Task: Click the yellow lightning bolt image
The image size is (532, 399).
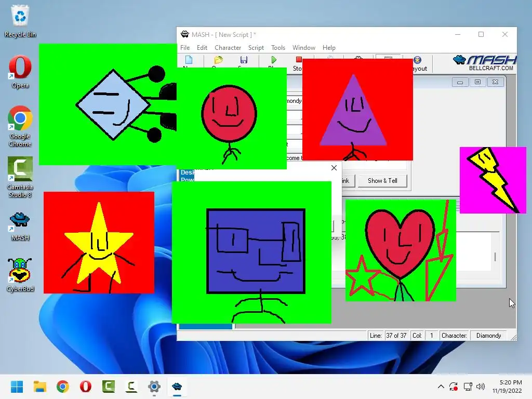Action: pyautogui.click(x=493, y=180)
